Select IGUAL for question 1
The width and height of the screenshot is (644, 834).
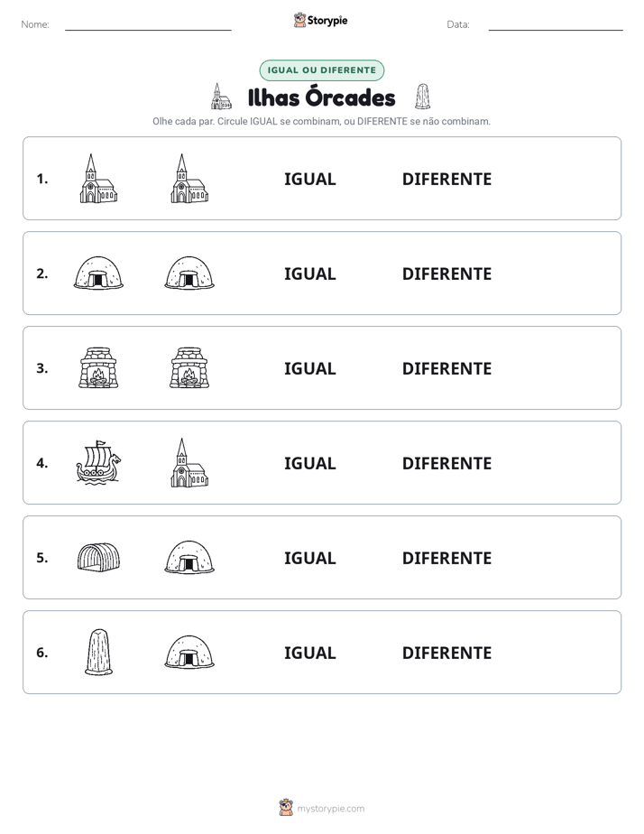coord(309,180)
